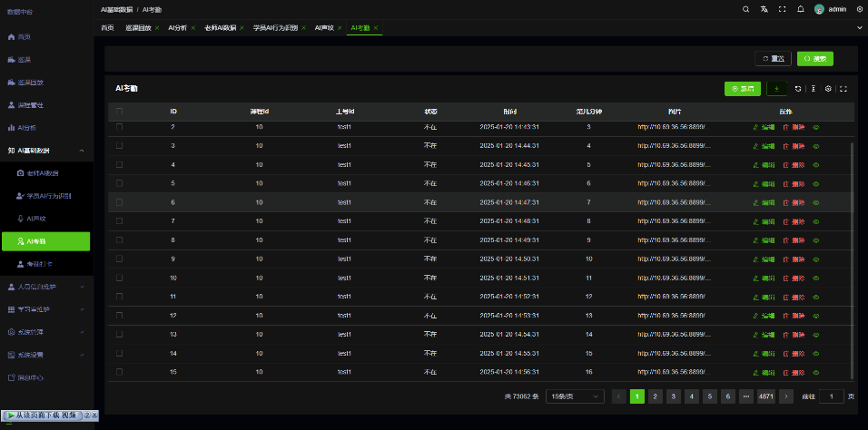Click the green 新增 add button
Image resolution: width=868 pixels, height=430 pixels.
click(x=744, y=89)
